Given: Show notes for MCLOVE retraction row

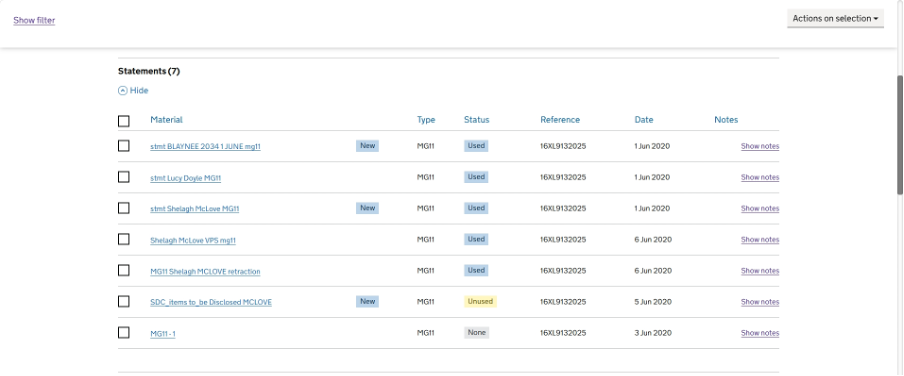Looking at the screenshot, I should pos(760,271).
